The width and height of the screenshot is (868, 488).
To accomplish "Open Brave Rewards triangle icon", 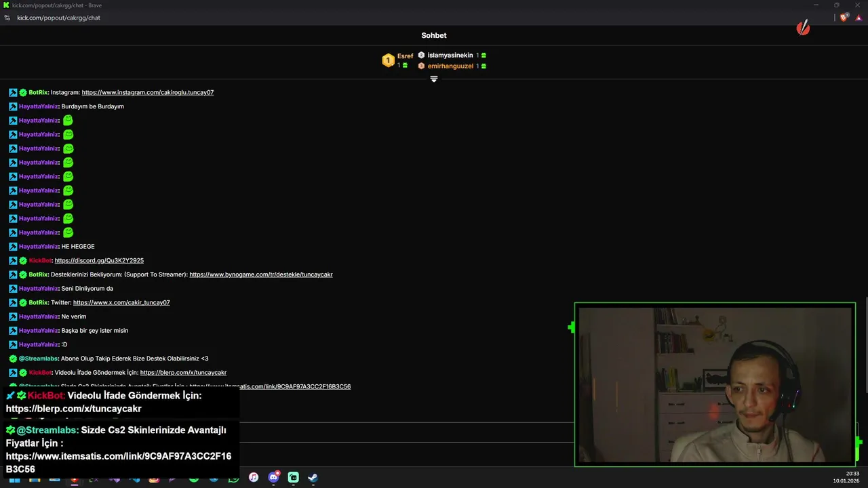I will tap(859, 18).
